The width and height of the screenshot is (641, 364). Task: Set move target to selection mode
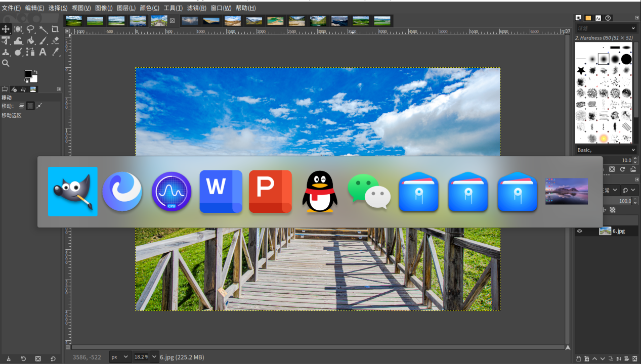click(30, 106)
